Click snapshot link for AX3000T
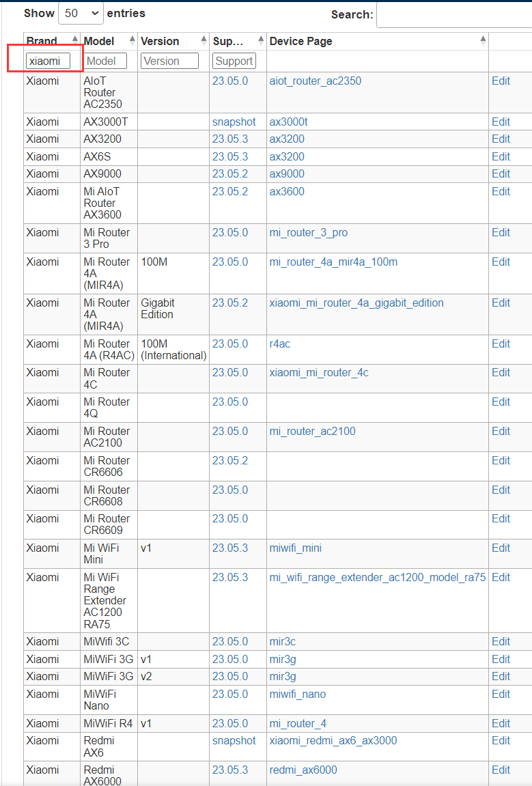Image resolution: width=532 pixels, height=786 pixels. tap(234, 122)
